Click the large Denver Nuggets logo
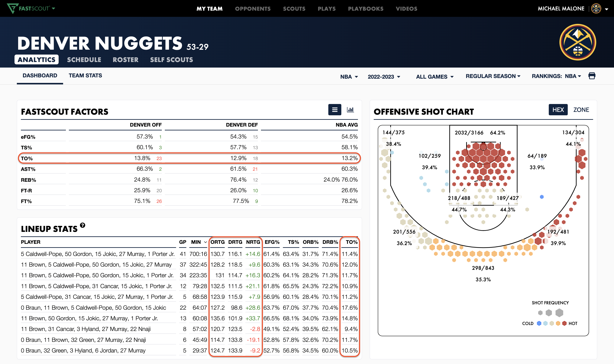 [x=578, y=42]
